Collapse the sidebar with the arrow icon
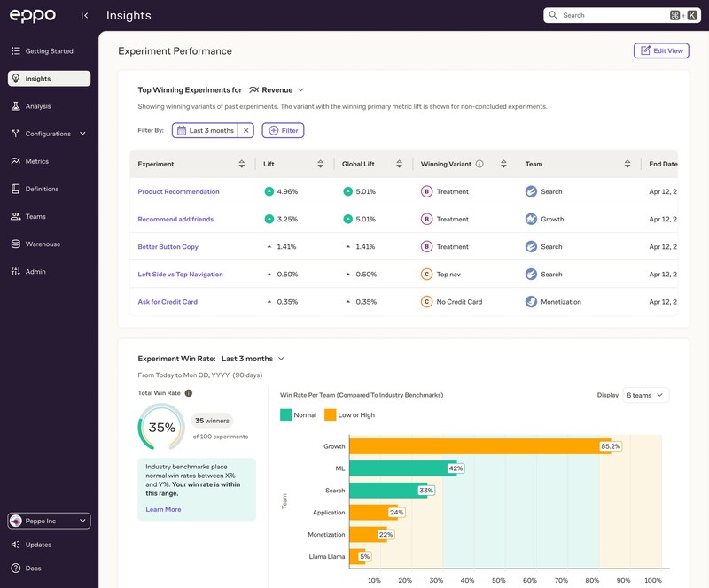 (84, 15)
